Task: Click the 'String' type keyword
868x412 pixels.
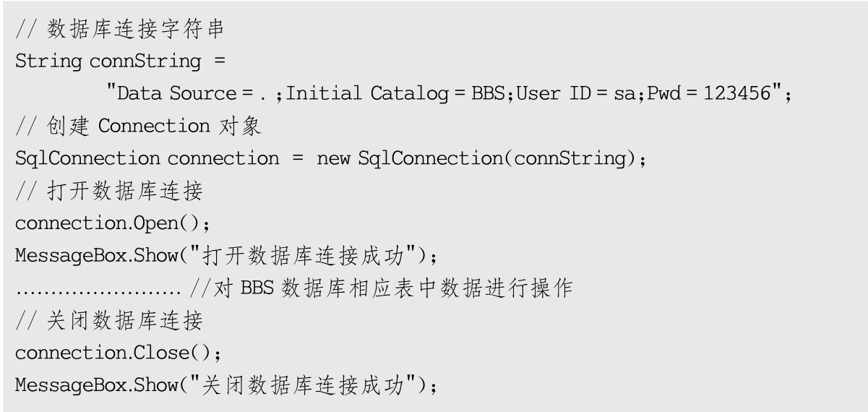Action: click(x=48, y=61)
